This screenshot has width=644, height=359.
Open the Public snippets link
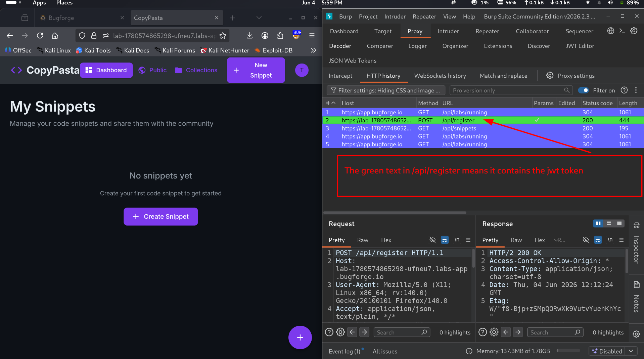153,70
